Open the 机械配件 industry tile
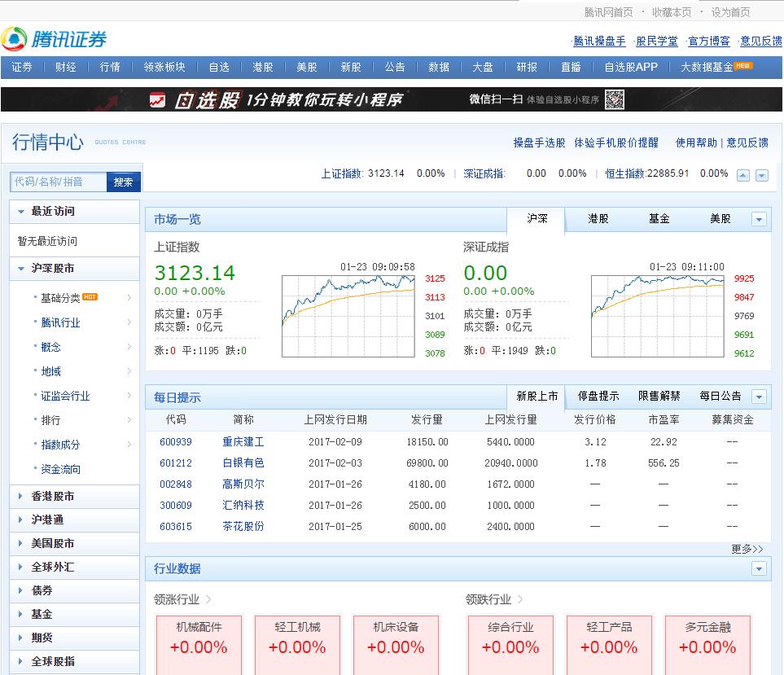This screenshot has width=784, height=675. [199, 645]
